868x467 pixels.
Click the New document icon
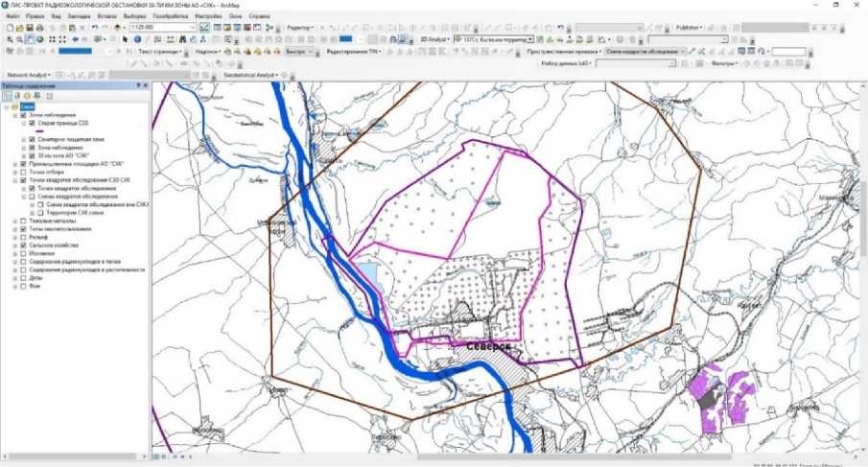[x=10, y=27]
